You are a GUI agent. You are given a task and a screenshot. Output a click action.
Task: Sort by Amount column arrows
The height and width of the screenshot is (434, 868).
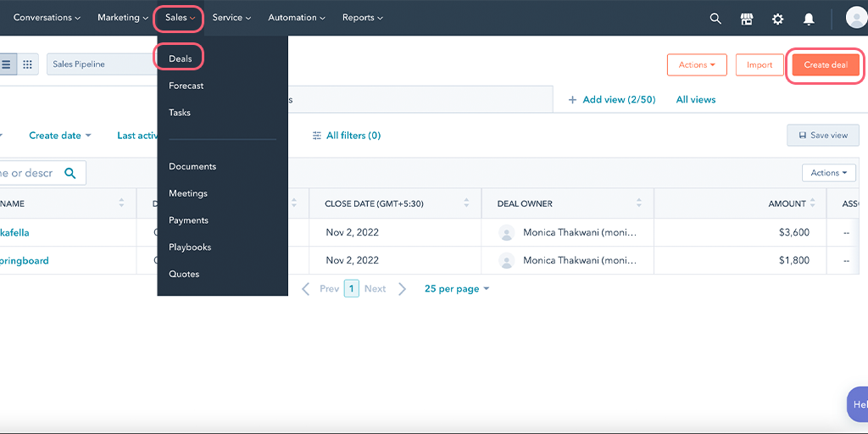813,203
